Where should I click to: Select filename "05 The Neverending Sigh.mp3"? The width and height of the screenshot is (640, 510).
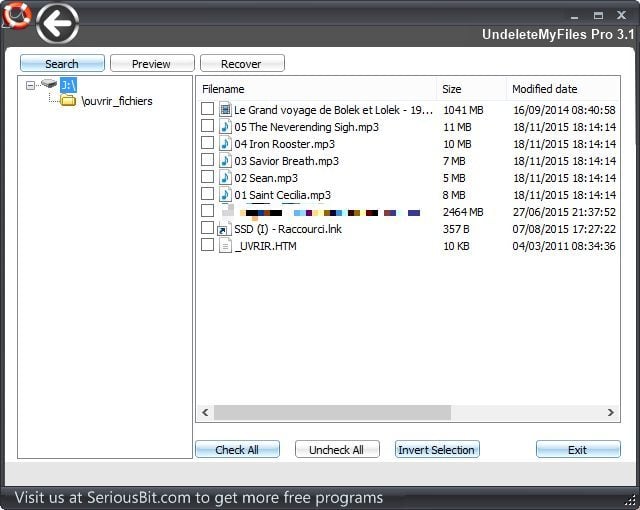(x=306, y=127)
